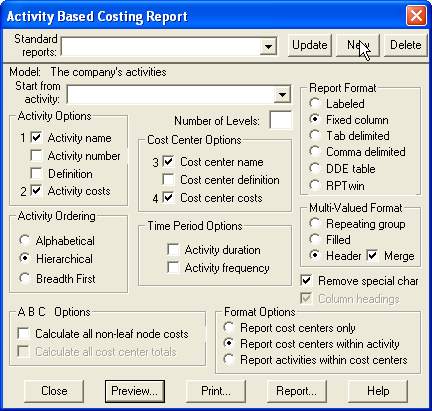Expand the Start from activity dropdown
Image resolution: width=432 pixels, height=411 pixels.
(282, 95)
